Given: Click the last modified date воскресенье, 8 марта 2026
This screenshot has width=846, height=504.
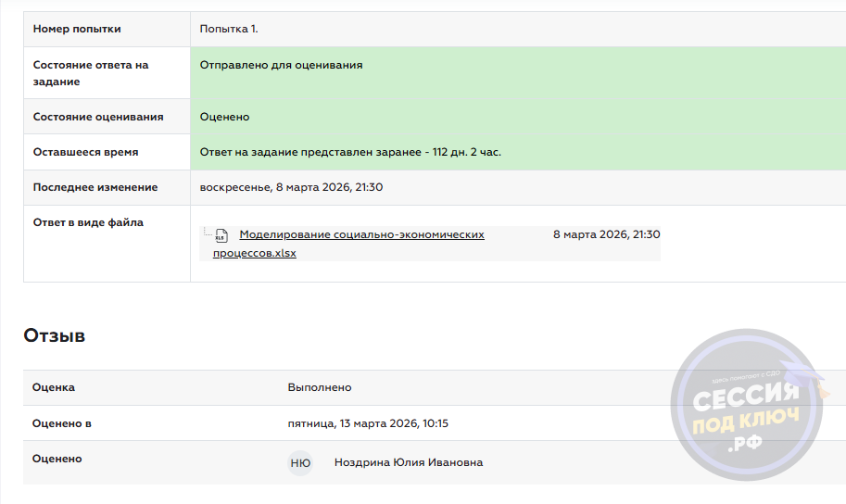Looking at the screenshot, I should point(291,187).
